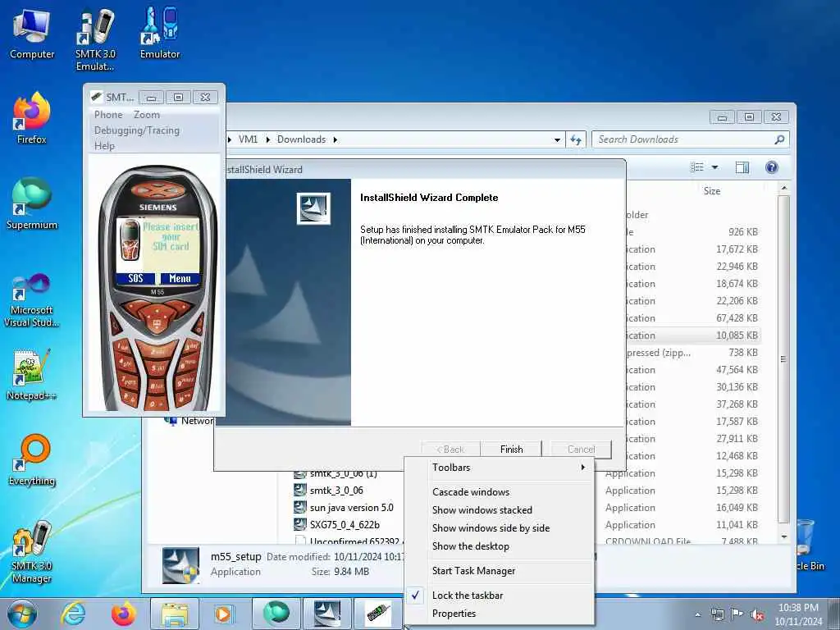The image size is (840, 630).
Task: Select the sun java version 5.0 file
Action: pyautogui.click(x=351, y=507)
